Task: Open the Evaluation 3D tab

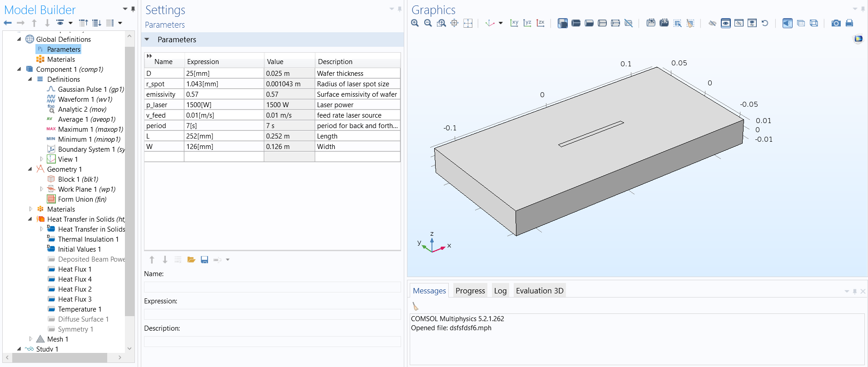Action: 539,291
